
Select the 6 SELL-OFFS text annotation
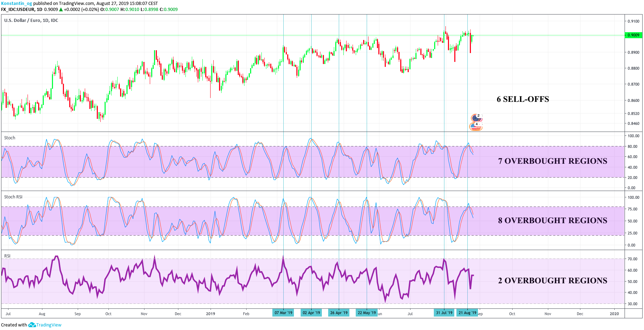point(522,99)
